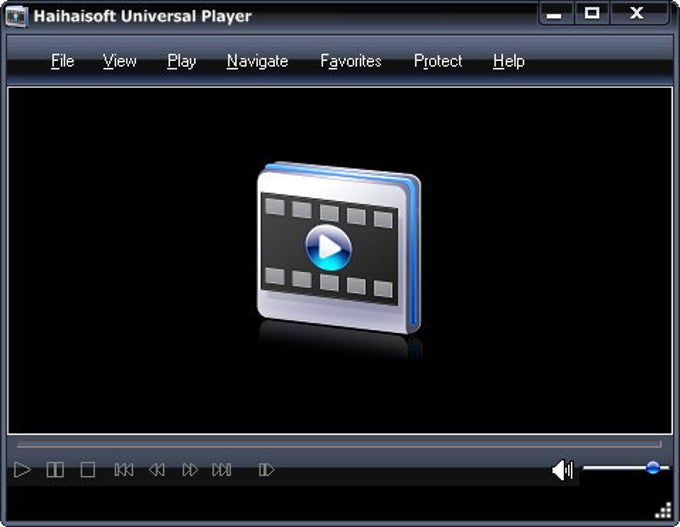
Task: Start playback with the Play button
Action: [22, 470]
